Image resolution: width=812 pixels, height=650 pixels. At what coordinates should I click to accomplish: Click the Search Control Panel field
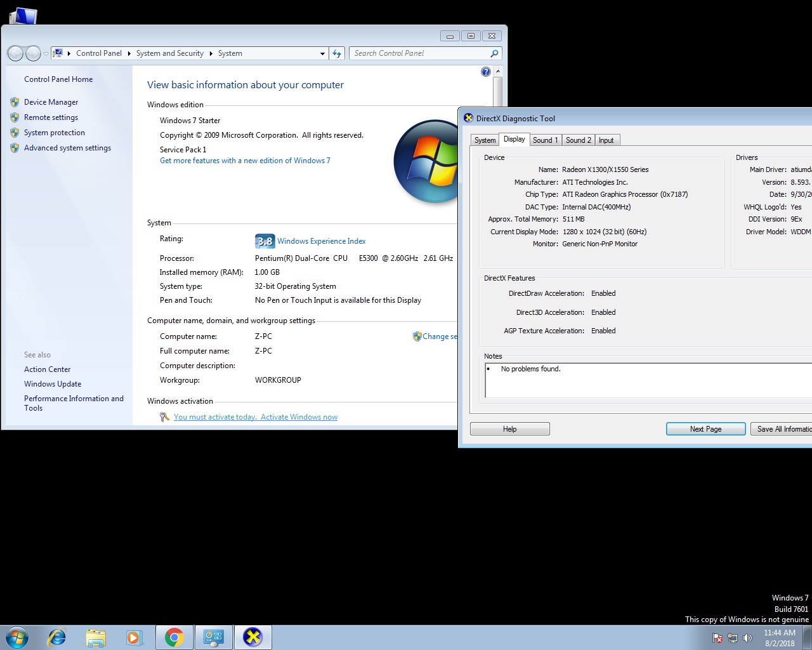point(425,53)
